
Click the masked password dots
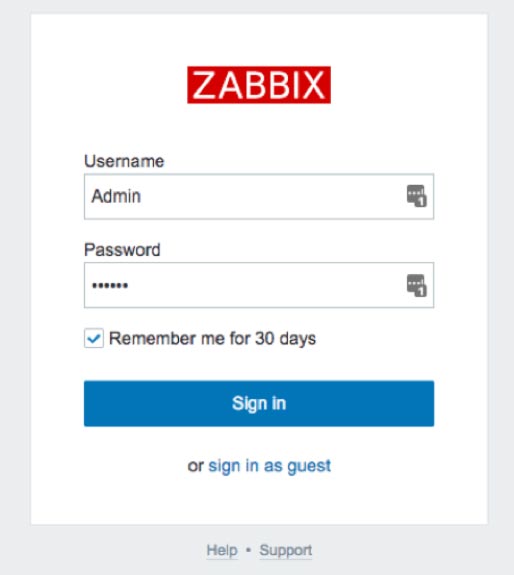[110, 285]
